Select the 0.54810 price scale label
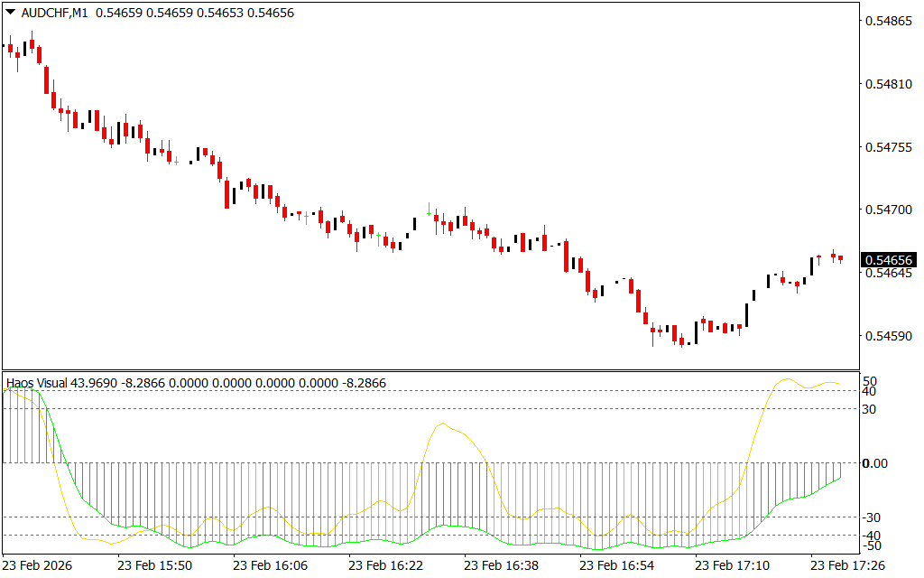 click(x=888, y=84)
